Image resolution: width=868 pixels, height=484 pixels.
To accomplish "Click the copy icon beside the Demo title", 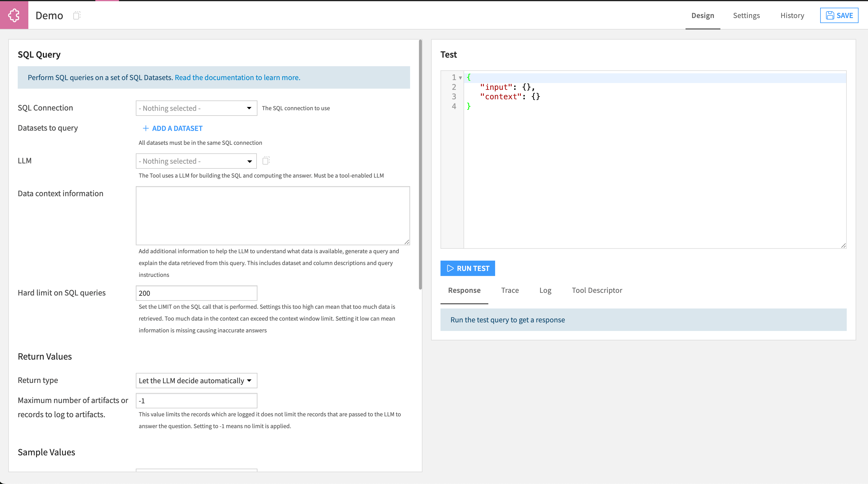I will click(x=77, y=16).
